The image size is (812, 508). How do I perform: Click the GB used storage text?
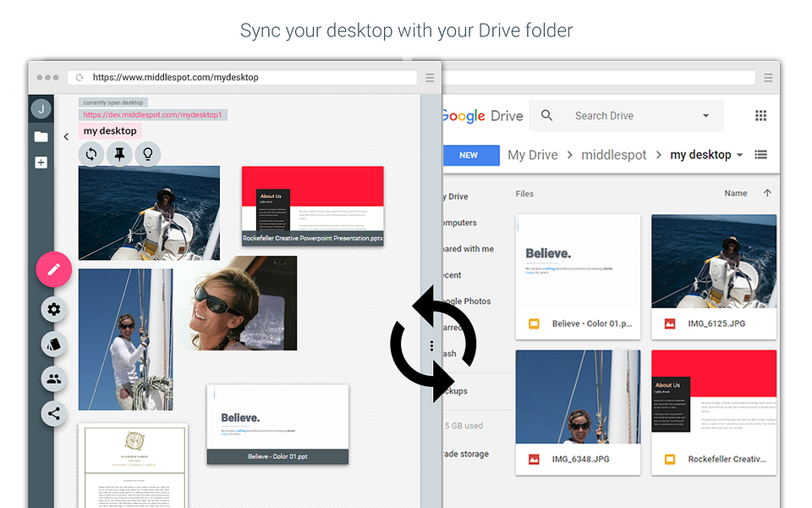(x=464, y=426)
